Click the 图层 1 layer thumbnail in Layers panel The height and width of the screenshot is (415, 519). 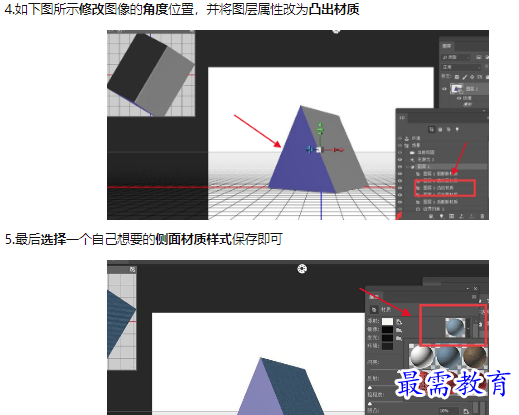coord(457,89)
